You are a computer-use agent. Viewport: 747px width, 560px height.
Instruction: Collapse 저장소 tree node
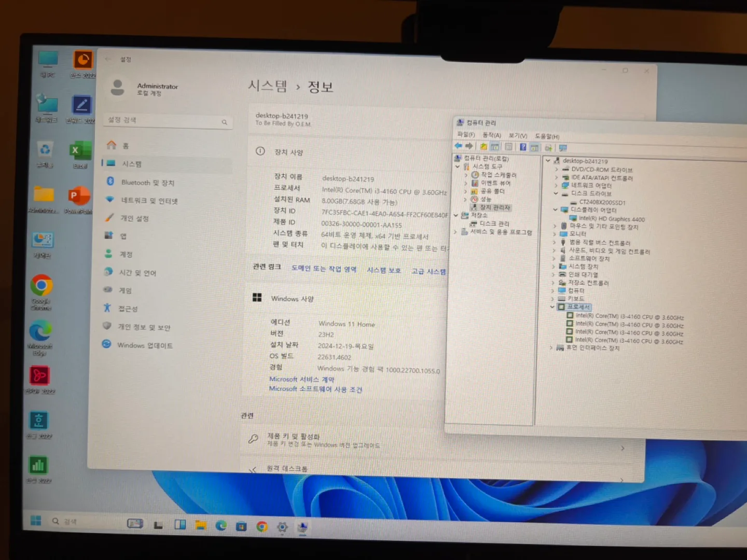click(457, 215)
